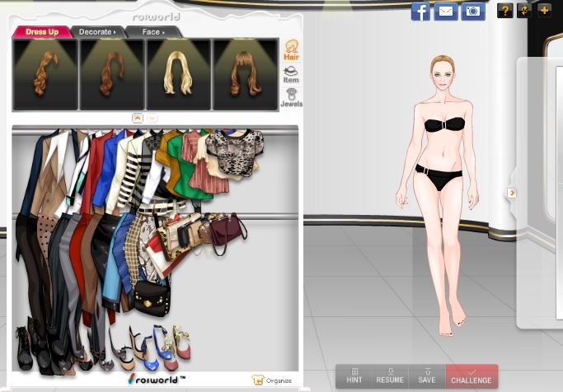This screenshot has width=563, height=392.
Task: Share the look via Facebook icon
Action: [x=420, y=12]
